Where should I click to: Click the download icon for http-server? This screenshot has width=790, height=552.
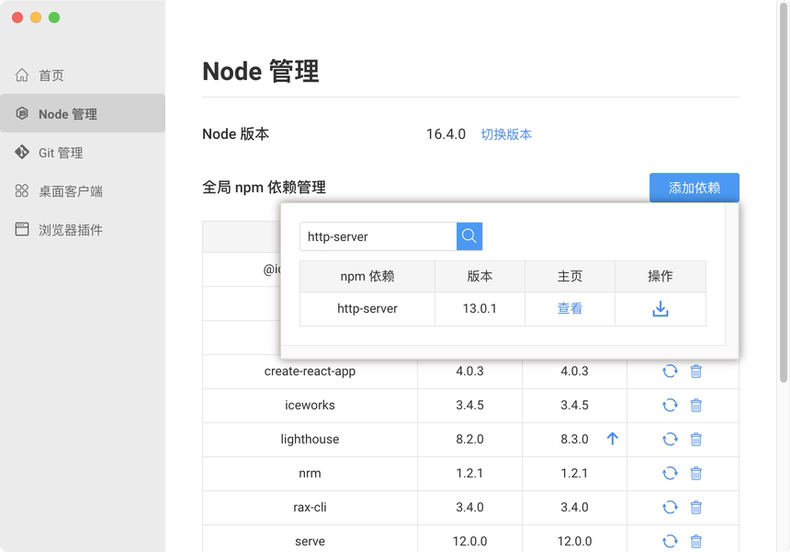tap(660, 309)
